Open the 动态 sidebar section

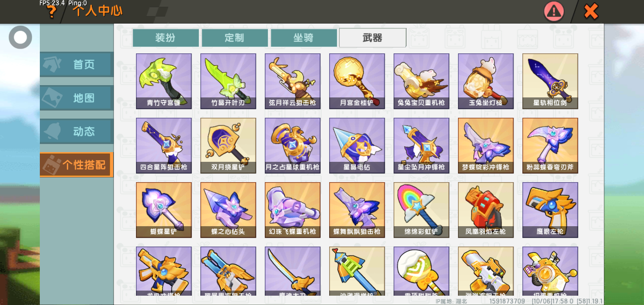[x=76, y=131]
